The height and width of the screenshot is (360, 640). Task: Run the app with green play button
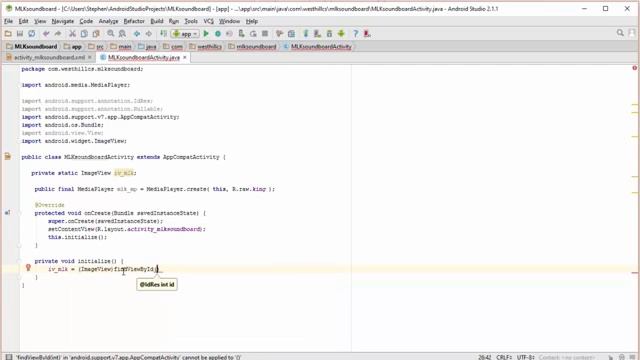pos(206,34)
